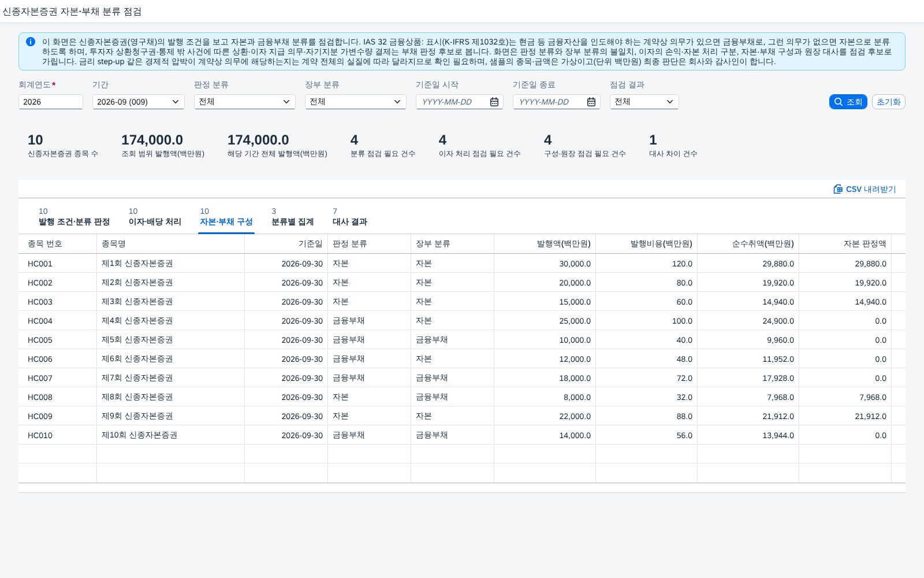Select the 자본·부채 구성 tab
924x578 pixels.
coord(226,217)
